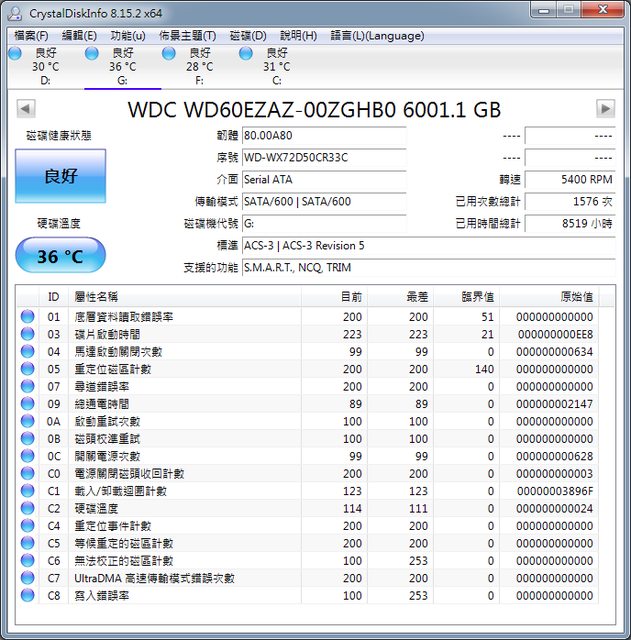Select the C: drive status orb
Viewport: 631px width, 640px height.
coord(246,53)
